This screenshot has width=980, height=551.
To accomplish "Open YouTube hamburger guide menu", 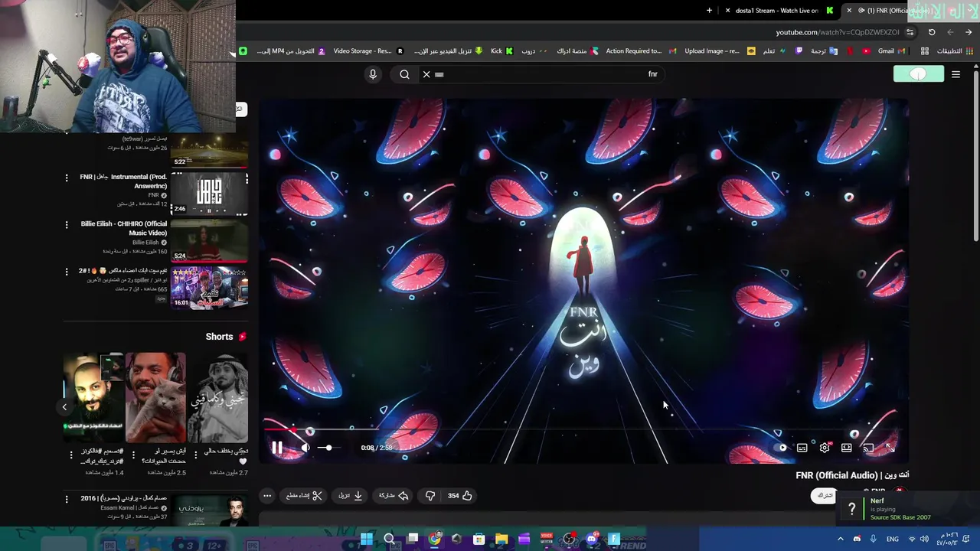I will [955, 74].
